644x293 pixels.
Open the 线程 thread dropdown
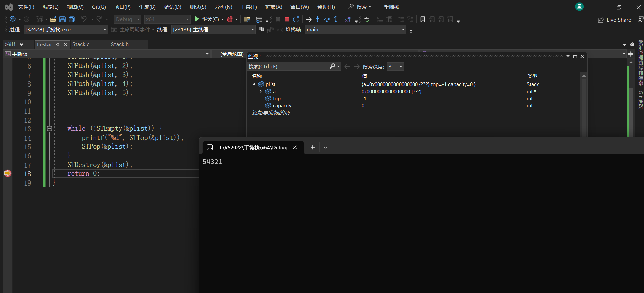pos(213,30)
